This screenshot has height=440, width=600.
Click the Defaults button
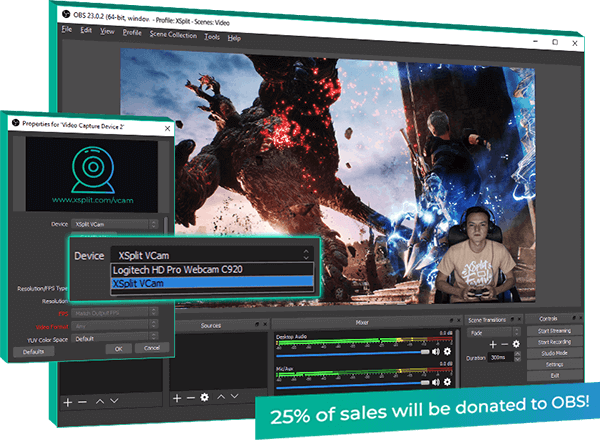(33, 352)
